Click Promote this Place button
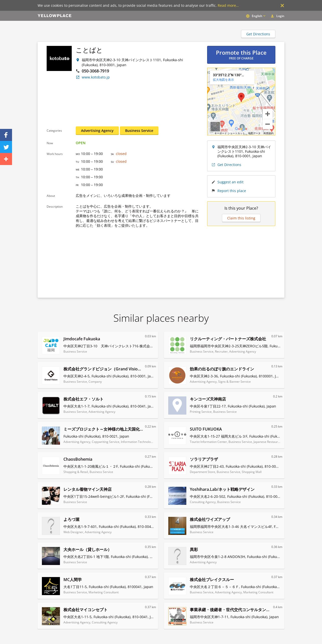The height and width of the screenshot is (644, 322). point(241,55)
